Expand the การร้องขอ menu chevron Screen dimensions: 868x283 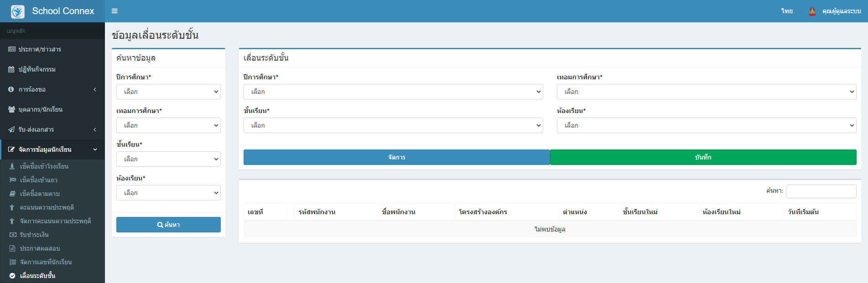coord(95,89)
